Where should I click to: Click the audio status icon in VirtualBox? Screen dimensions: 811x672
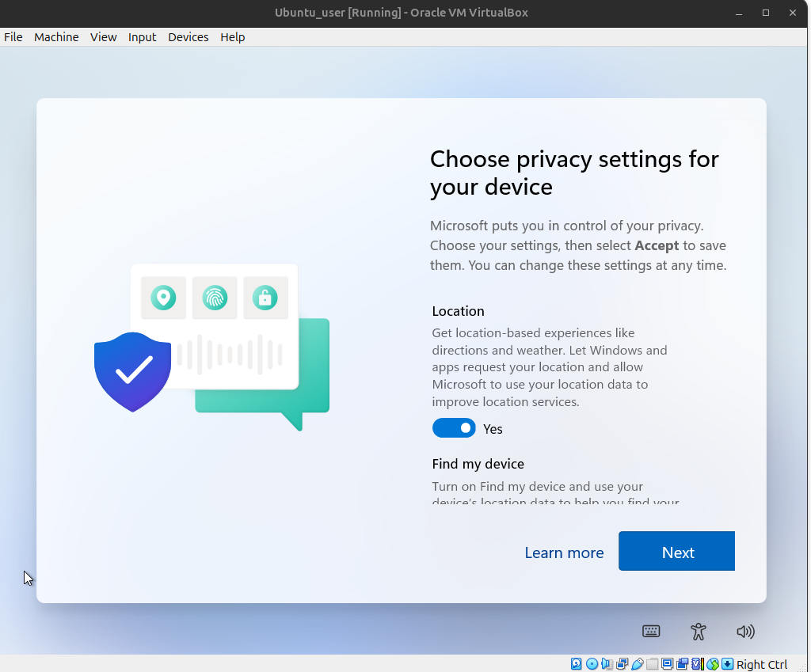pos(607,664)
